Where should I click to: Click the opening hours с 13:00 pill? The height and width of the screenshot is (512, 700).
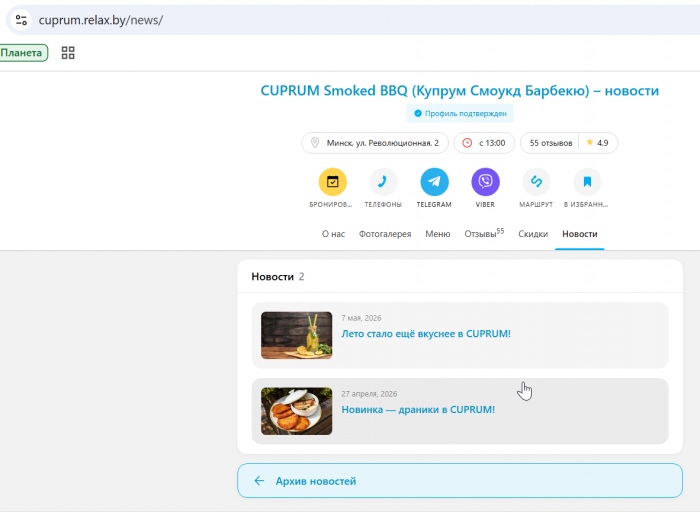(484, 143)
